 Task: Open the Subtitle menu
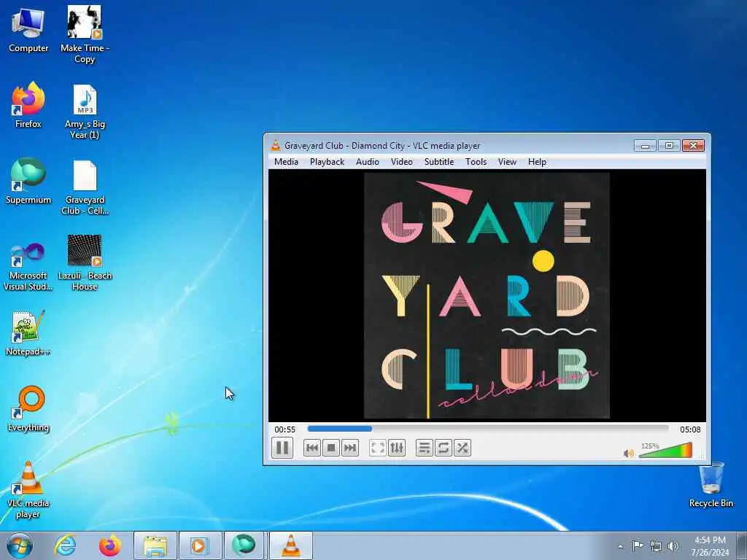438,162
